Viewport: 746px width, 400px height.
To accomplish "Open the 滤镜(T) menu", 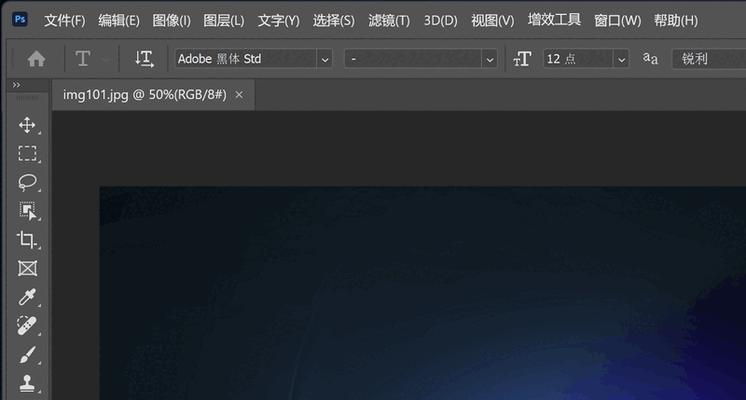I will point(389,20).
